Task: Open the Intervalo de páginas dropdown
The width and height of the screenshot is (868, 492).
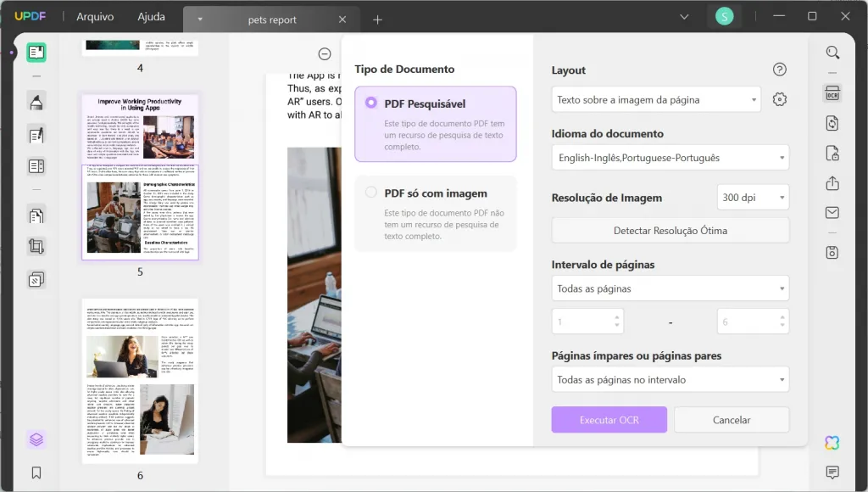Action: 670,288
